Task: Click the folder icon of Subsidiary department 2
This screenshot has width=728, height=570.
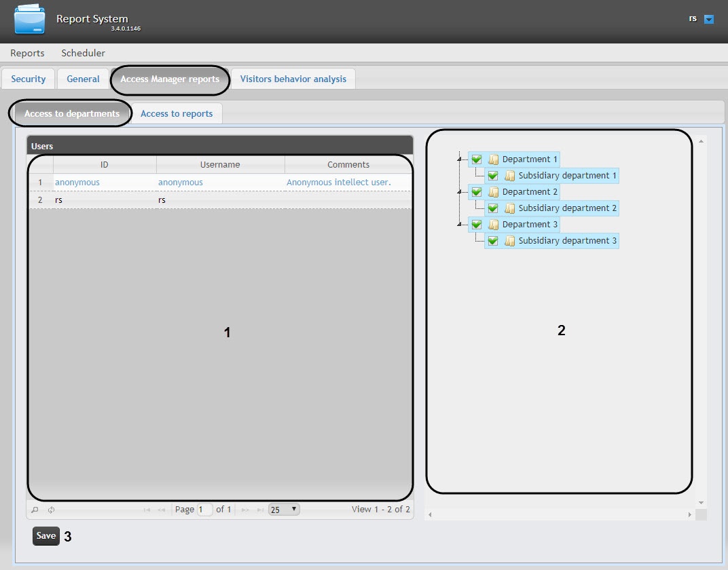Action: pos(510,208)
